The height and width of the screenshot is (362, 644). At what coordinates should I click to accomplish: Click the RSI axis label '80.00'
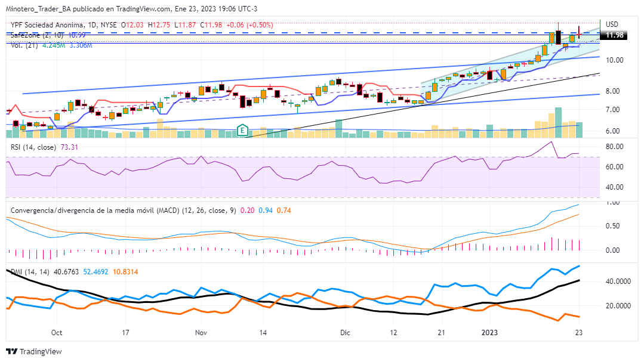pyautogui.click(x=614, y=147)
